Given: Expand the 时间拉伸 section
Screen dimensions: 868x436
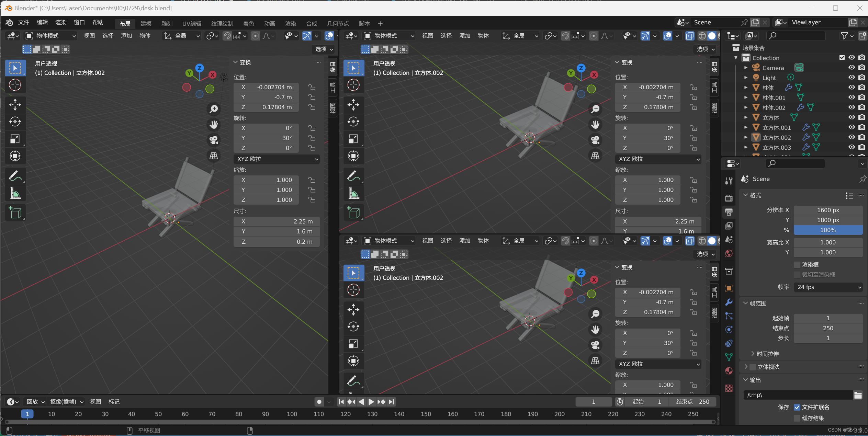Looking at the screenshot, I should (x=767, y=354).
